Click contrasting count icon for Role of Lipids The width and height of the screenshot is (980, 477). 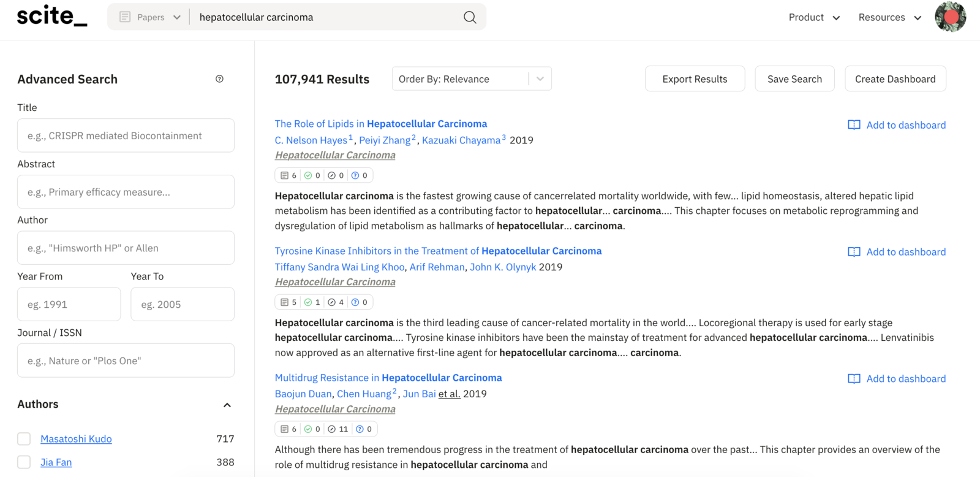(331, 175)
